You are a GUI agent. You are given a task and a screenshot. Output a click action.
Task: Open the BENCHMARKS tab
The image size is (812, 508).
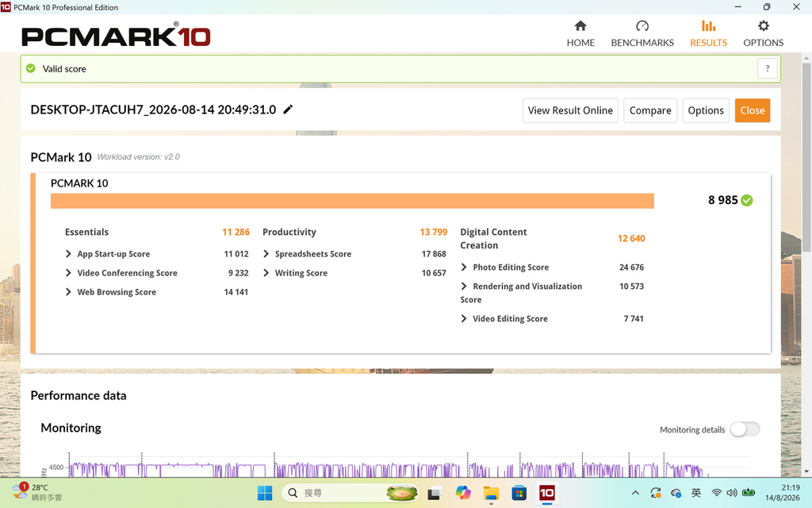[642, 33]
